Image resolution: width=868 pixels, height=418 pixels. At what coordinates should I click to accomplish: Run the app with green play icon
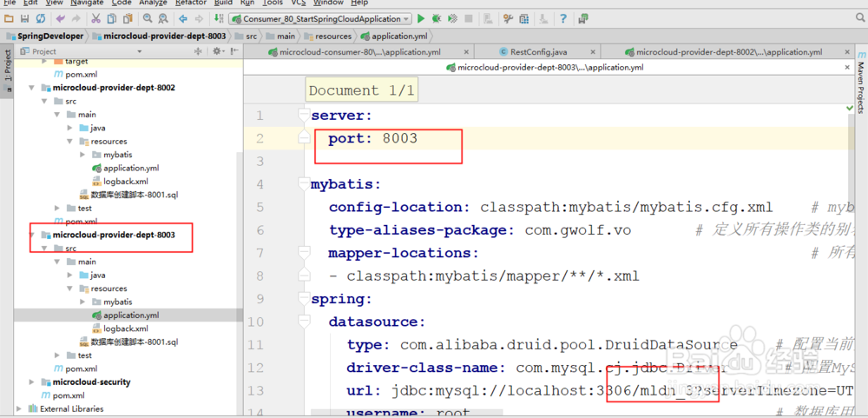coord(421,19)
